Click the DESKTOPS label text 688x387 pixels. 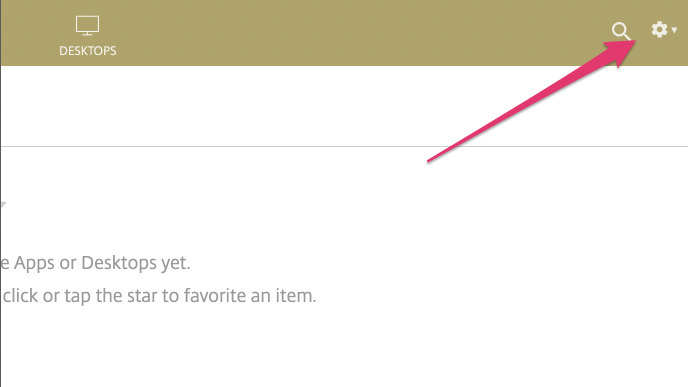tap(88, 51)
